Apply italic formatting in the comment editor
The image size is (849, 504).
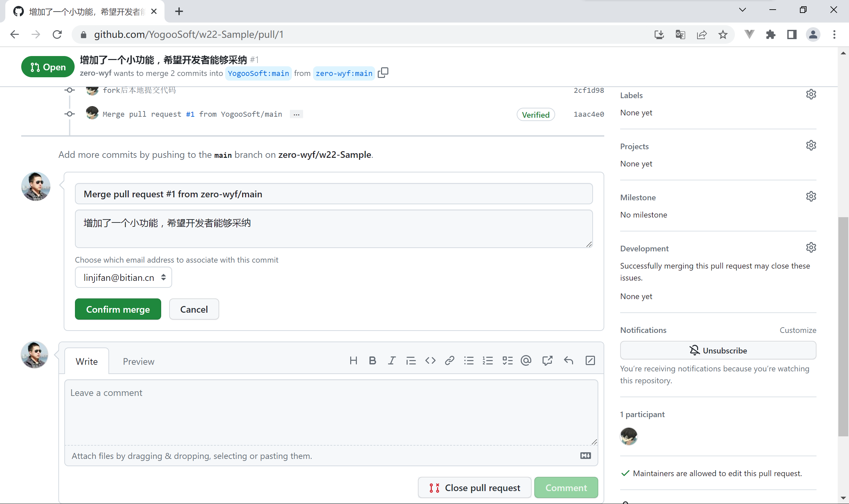(x=392, y=360)
